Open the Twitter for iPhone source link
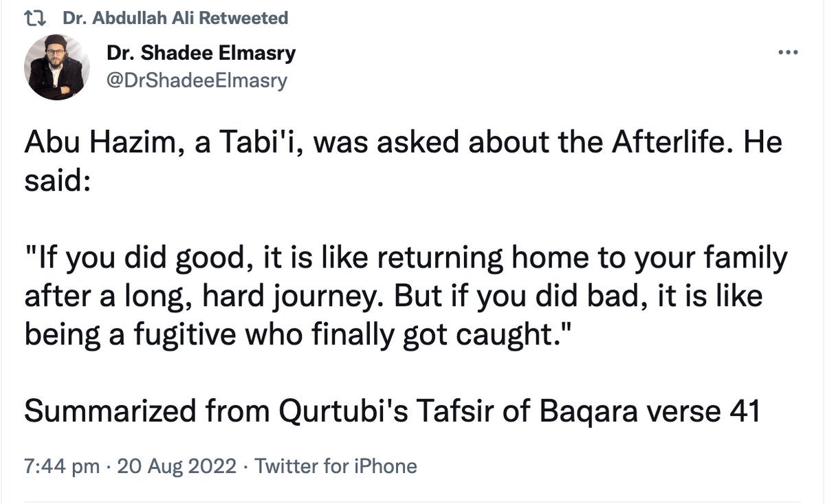The height and width of the screenshot is (504, 825). coord(336,467)
